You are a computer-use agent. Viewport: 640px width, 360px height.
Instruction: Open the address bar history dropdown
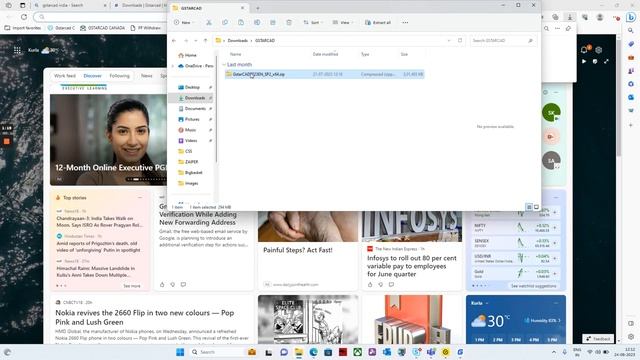[449, 40]
